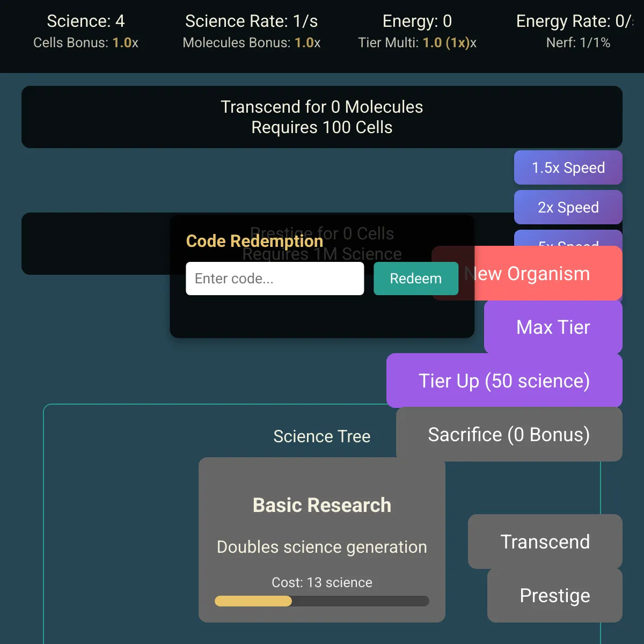Click the Cells Bonus: 1.0x text
The image size is (644, 644).
(86, 42)
